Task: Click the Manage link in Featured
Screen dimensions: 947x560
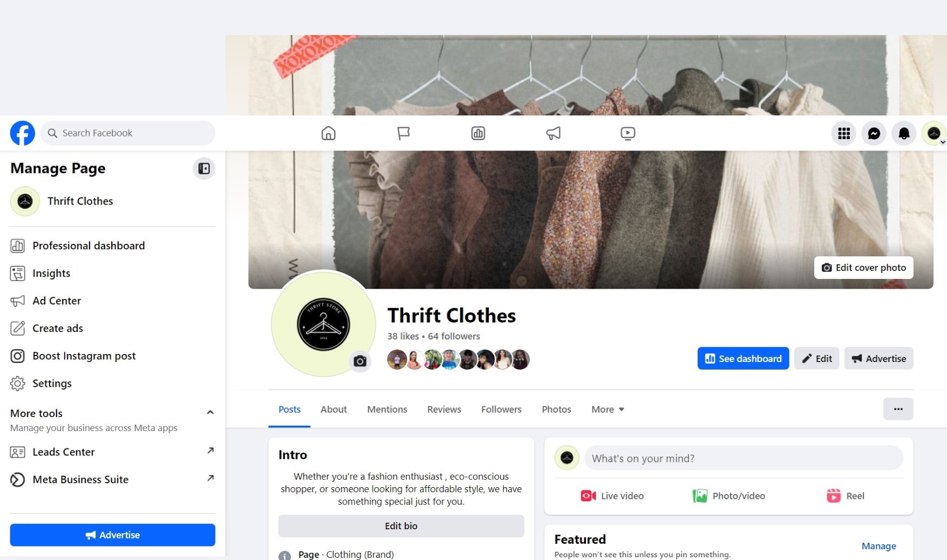Action: 878,546
